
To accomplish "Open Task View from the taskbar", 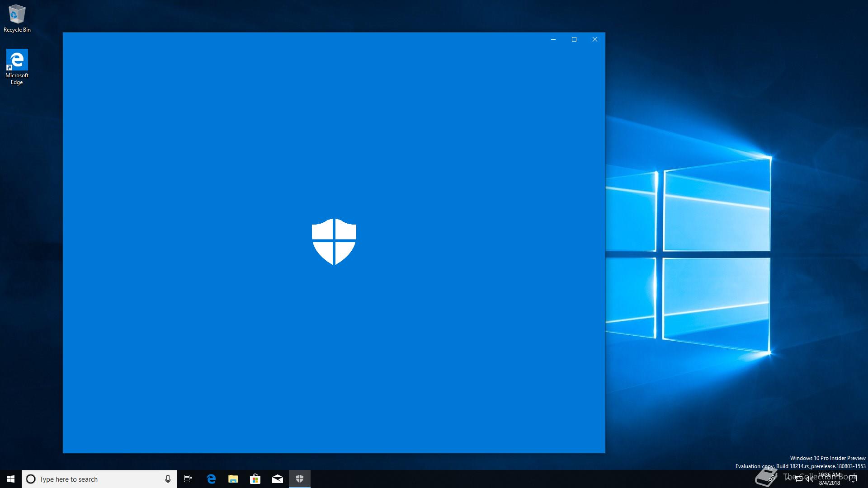I will (x=188, y=479).
